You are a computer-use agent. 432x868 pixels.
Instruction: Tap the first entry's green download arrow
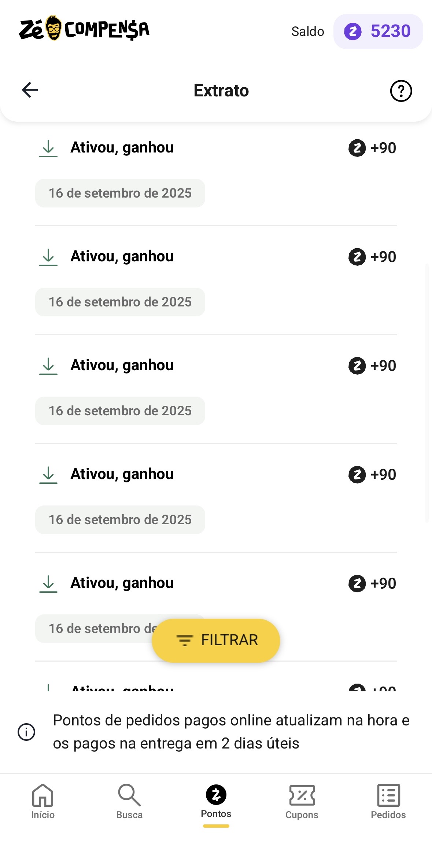[48, 148]
